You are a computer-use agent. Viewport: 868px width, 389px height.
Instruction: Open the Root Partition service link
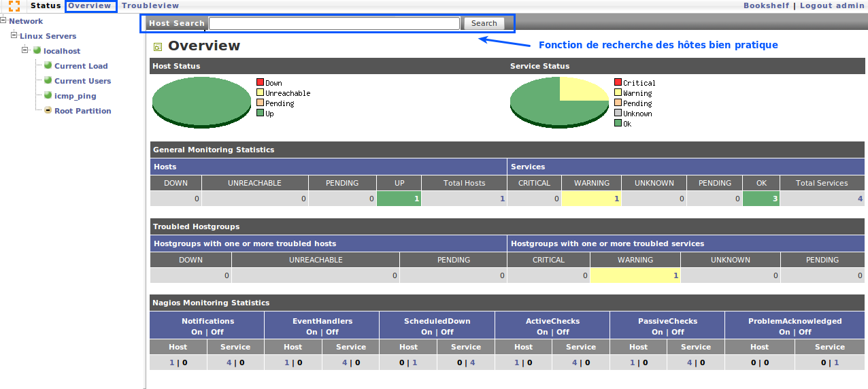(82, 111)
